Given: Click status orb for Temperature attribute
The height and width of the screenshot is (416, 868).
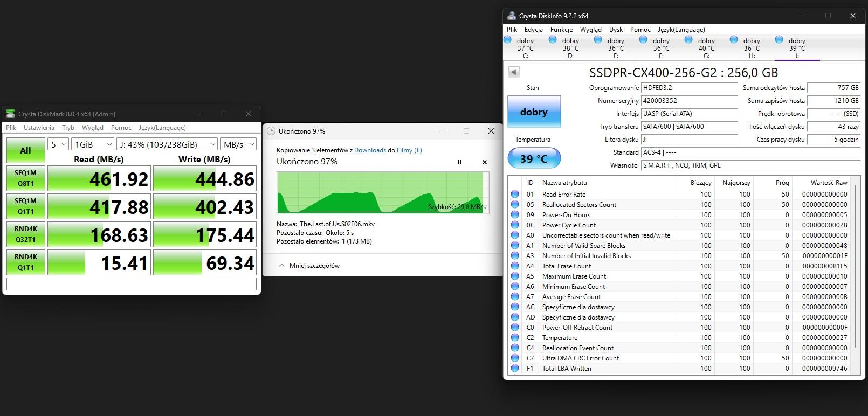Looking at the screenshot, I should click(x=515, y=338).
